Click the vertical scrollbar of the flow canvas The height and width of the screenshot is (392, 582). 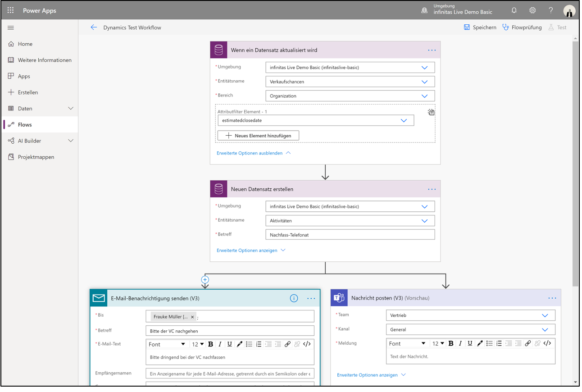(576, 164)
